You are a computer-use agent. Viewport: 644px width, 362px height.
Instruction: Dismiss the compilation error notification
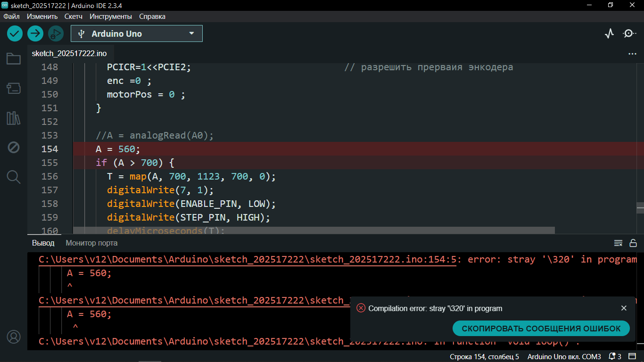(x=624, y=308)
